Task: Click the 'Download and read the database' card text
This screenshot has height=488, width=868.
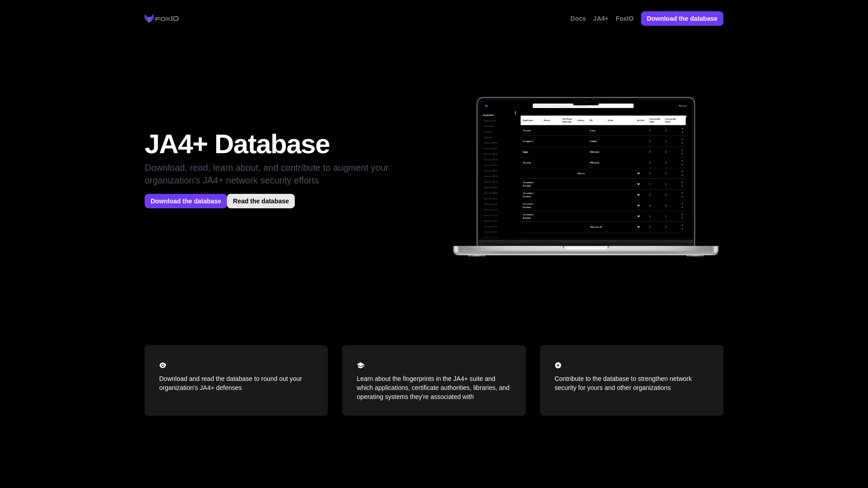Action: click(x=231, y=383)
